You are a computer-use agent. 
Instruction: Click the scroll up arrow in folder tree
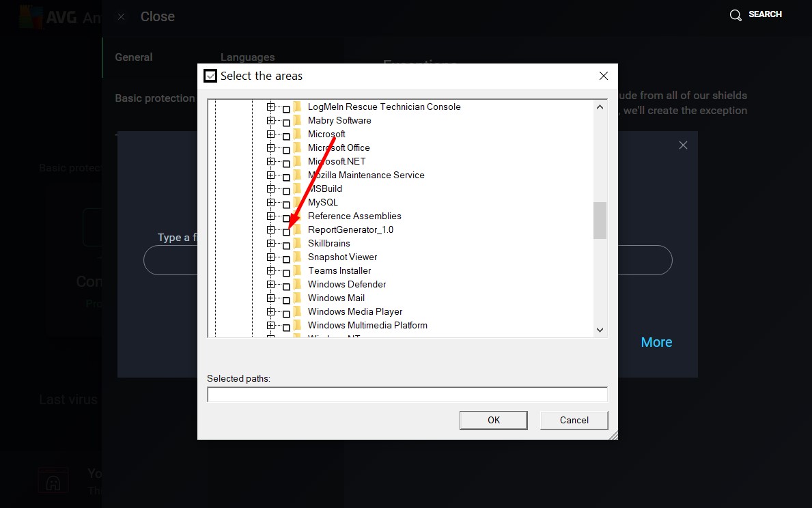pos(600,107)
